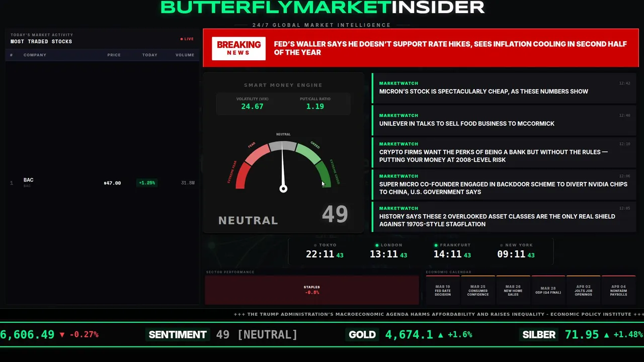644x362 pixels.
Task: Open Mar 19 Fed Rate Decision event
Action: 443,290
